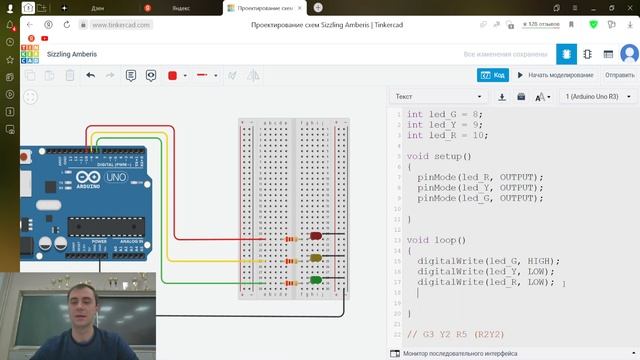
Task: Expand the serial monitor arrow at far right
Action: pyautogui.click(x=633, y=353)
